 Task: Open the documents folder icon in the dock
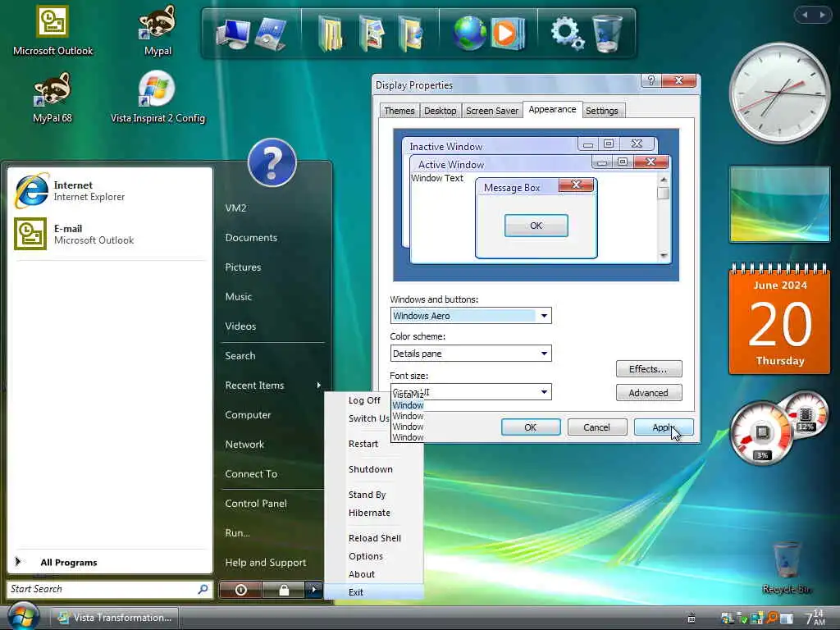(331, 34)
